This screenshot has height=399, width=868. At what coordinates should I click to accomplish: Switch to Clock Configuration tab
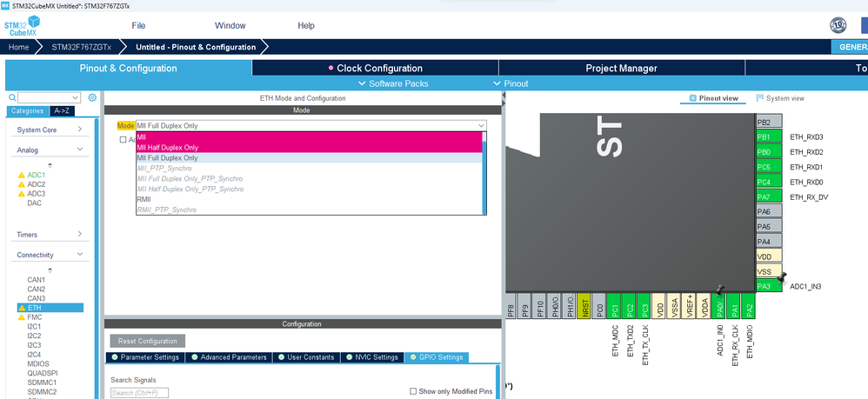tap(376, 68)
